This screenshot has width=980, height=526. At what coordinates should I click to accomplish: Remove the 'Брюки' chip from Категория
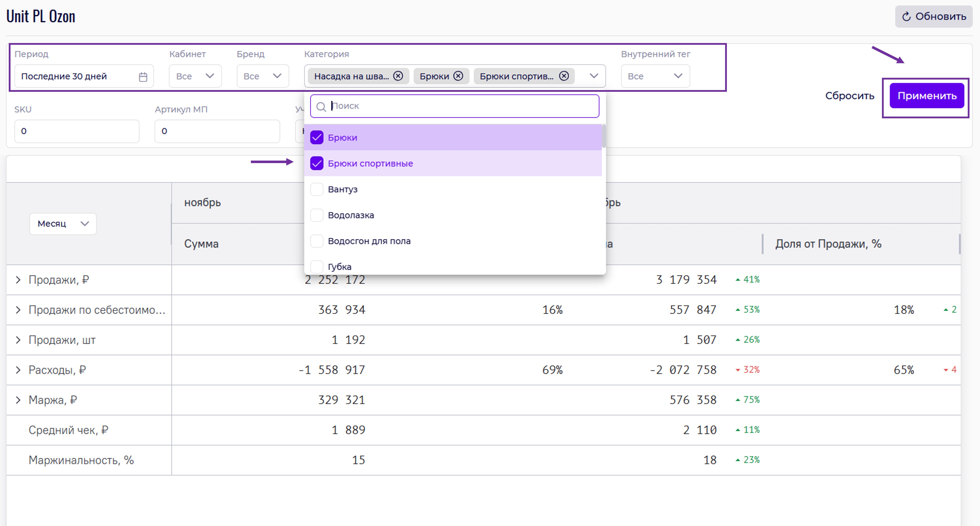coord(458,76)
